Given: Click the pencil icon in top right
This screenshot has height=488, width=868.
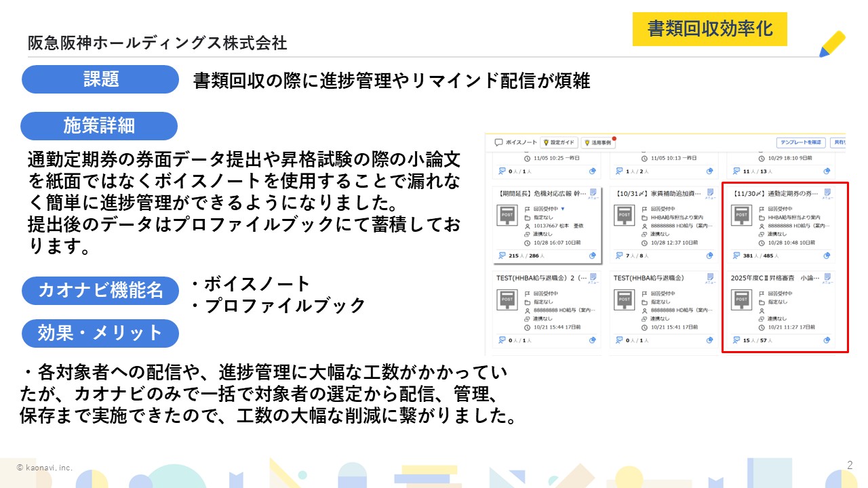Looking at the screenshot, I should click(x=831, y=43).
